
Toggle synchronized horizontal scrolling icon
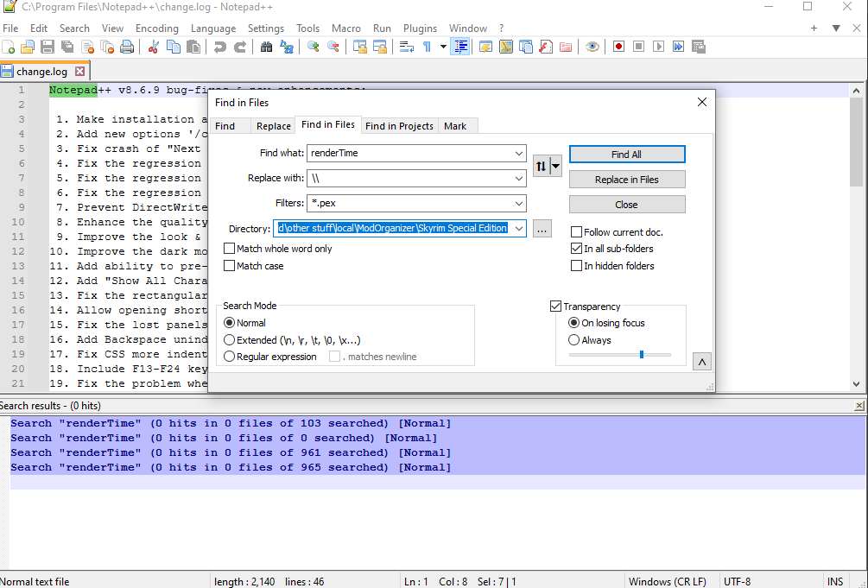tap(380, 47)
